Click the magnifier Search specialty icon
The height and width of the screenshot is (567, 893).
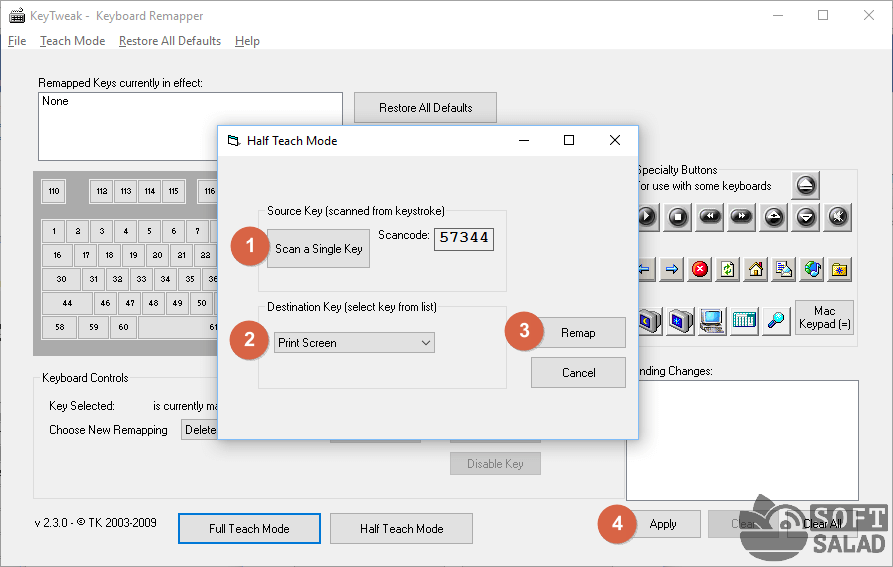pos(776,321)
